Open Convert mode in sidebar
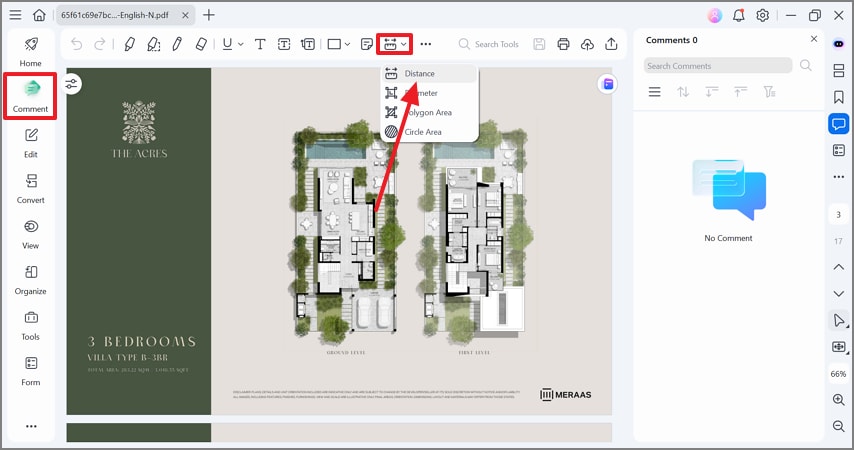Viewport: 854px width, 450px height. 30,188
